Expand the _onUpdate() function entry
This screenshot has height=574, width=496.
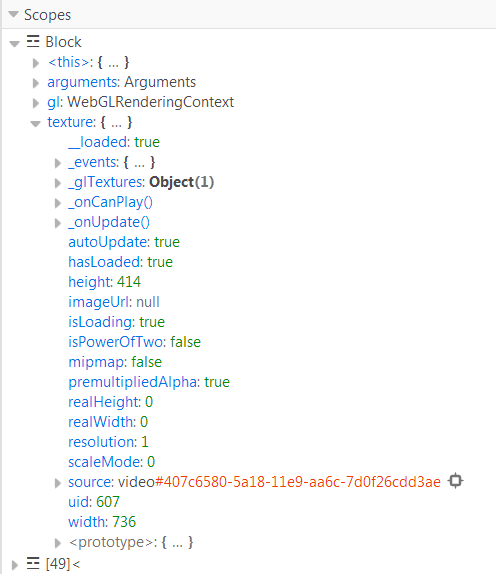[57, 223]
